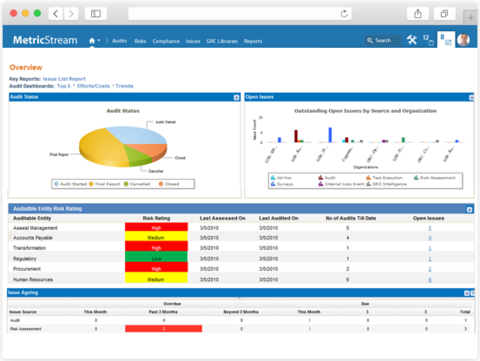Viewport: 480px width, 361px height.
Task: Toggle Audit Started legend item in pie chart
Action: (x=70, y=184)
